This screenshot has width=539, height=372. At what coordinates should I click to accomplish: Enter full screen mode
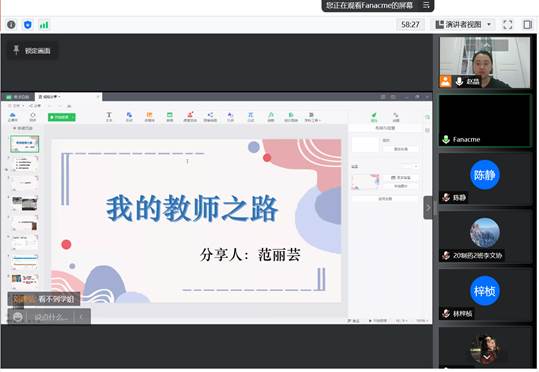507,25
